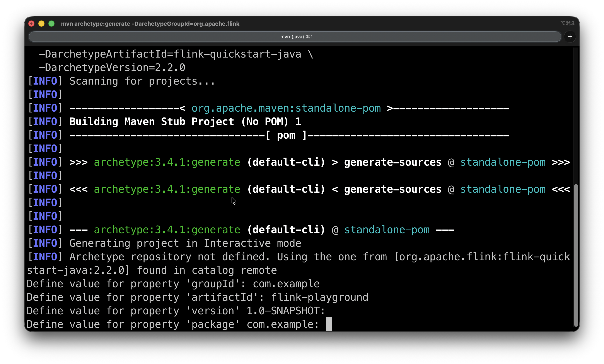
Task: Click the package prompt 'com.example:' text
Action: coord(283,324)
